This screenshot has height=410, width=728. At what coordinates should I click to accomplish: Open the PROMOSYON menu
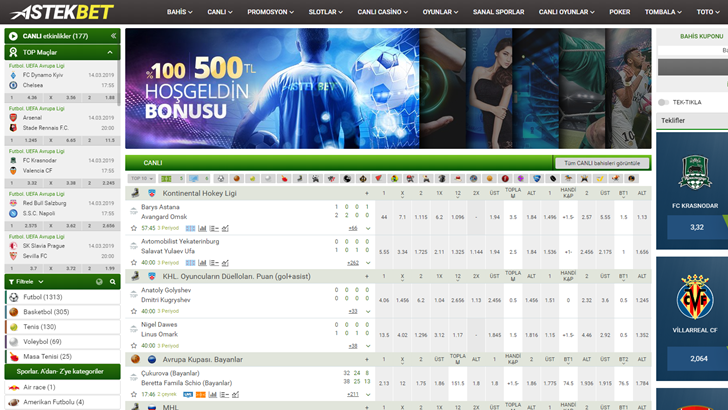tap(270, 12)
